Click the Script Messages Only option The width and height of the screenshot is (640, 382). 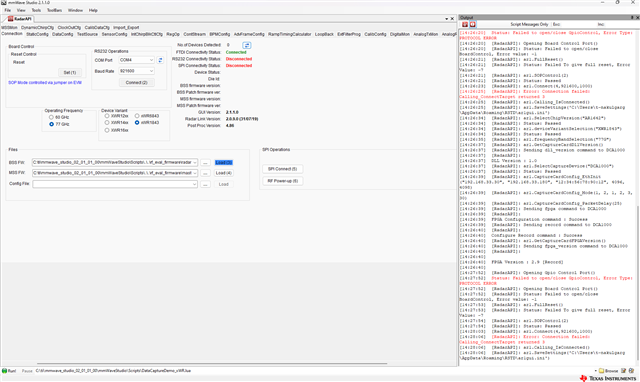pos(529,24)
